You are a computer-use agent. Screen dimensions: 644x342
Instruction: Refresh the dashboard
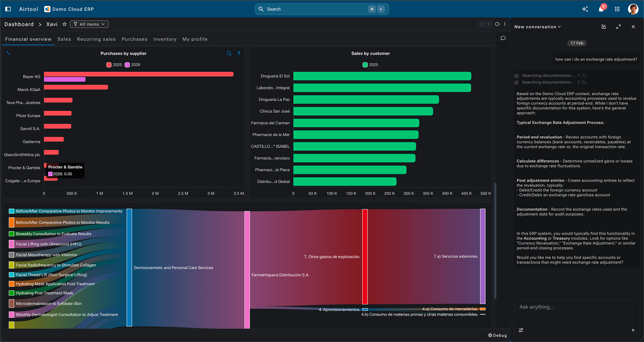click(497, 24)
